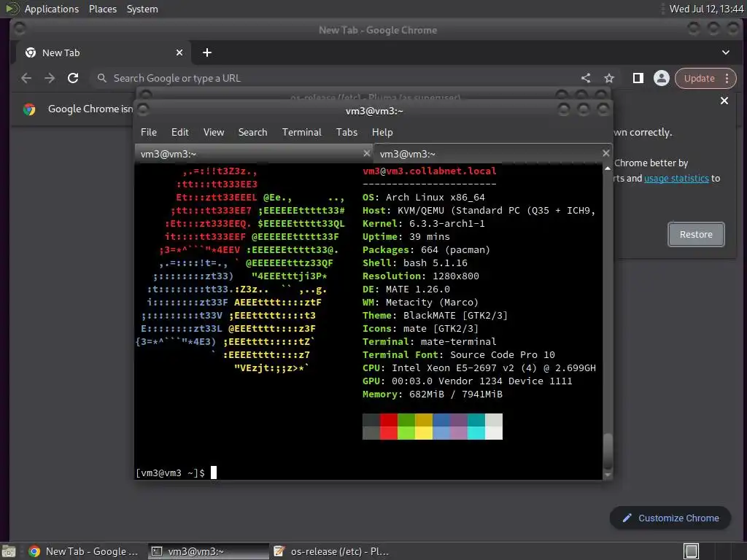The height and width of the screenshot is (560, 747).
Task: Open the Terminal menu
Action: pyautogui.click(x=301, y=133)
